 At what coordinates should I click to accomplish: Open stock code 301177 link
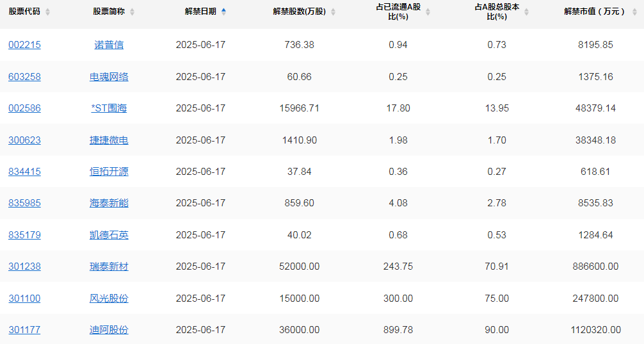pyautogui.click(x=24, y=330)
